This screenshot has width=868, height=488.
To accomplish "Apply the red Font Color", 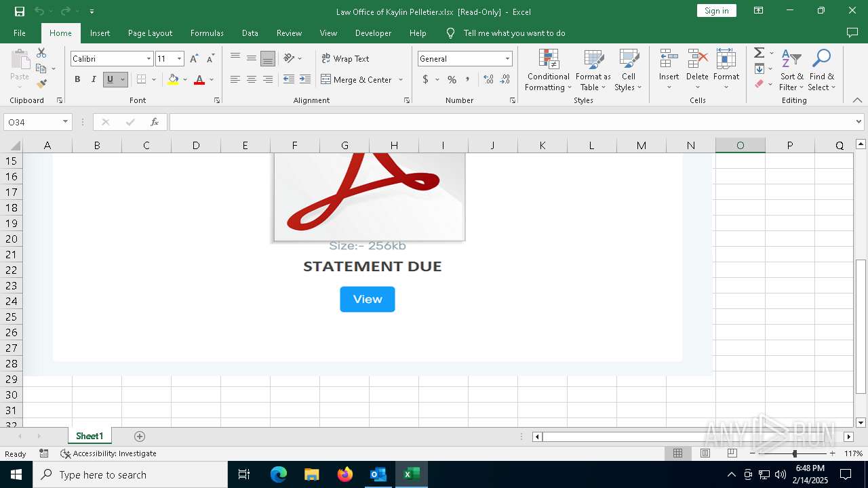I will point(199,80).
